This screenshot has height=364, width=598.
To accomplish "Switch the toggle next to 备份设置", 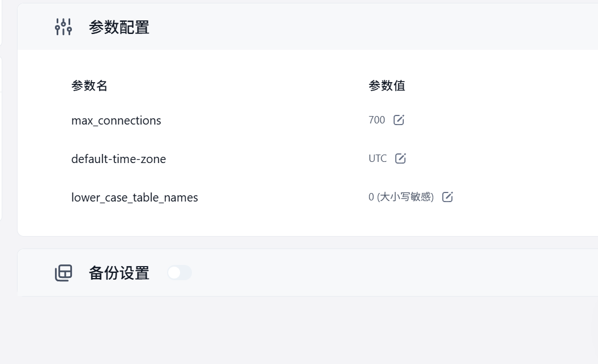I will click(180, 272).
